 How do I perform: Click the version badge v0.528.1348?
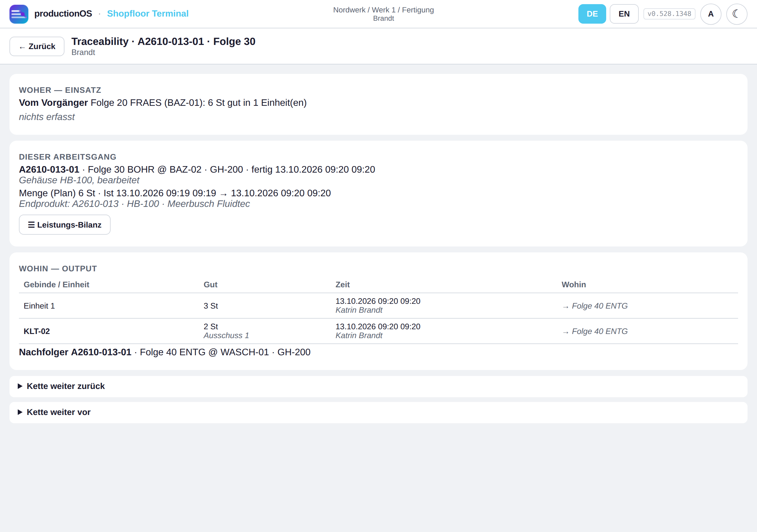pyautogui.click(x=669, y=14)
